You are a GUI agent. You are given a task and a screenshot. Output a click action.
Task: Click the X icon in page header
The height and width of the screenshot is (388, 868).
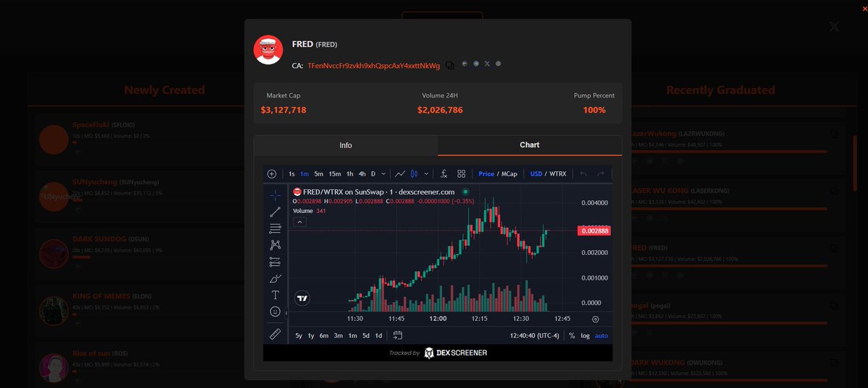834,27
